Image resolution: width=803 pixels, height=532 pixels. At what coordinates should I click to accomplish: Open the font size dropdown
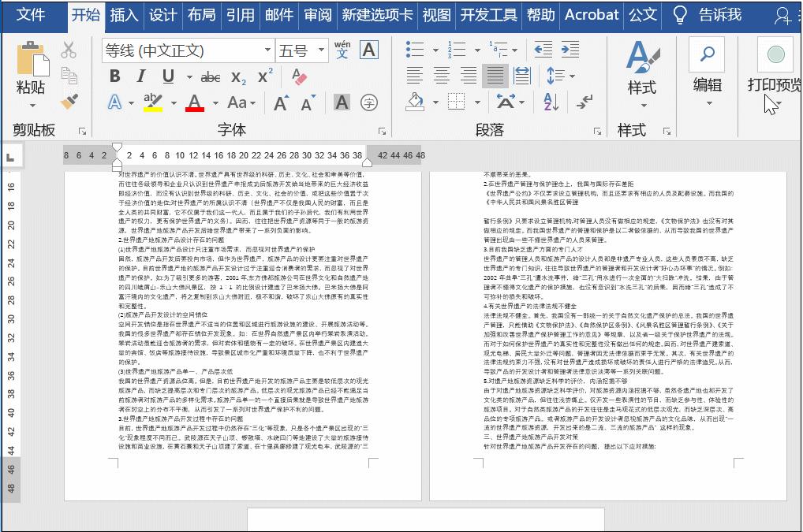click(321, 50)
